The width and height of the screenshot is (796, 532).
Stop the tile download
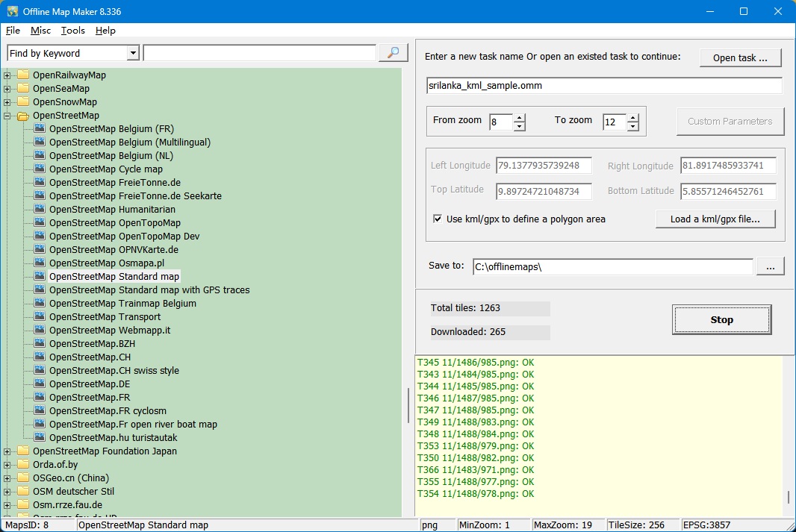click(x=721, y=319)
